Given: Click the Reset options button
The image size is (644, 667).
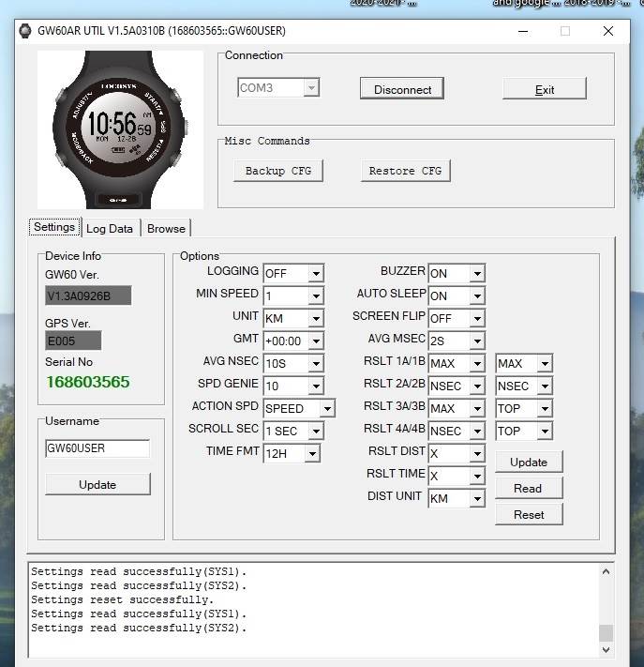Looking at the screenshot, I should pyautogui.click(x=528, y=514).
